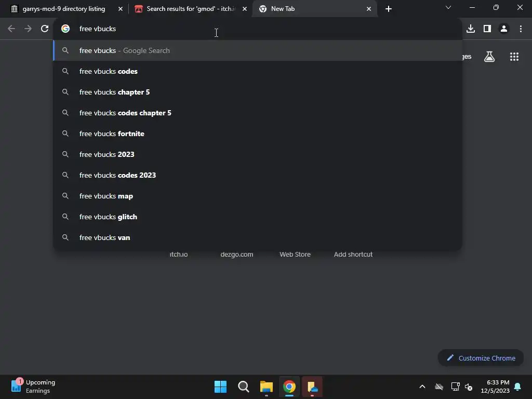The width and height of the screenshot is (532, 399).
Task: Open the Google apps grid
Action: click(514, 57)
